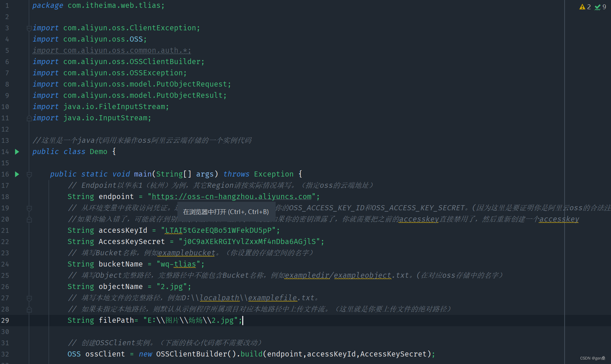The width and height of the screenshot is (611, 364).
Task: Open the typo check indicator showing 9
Action: pos(600,7)
